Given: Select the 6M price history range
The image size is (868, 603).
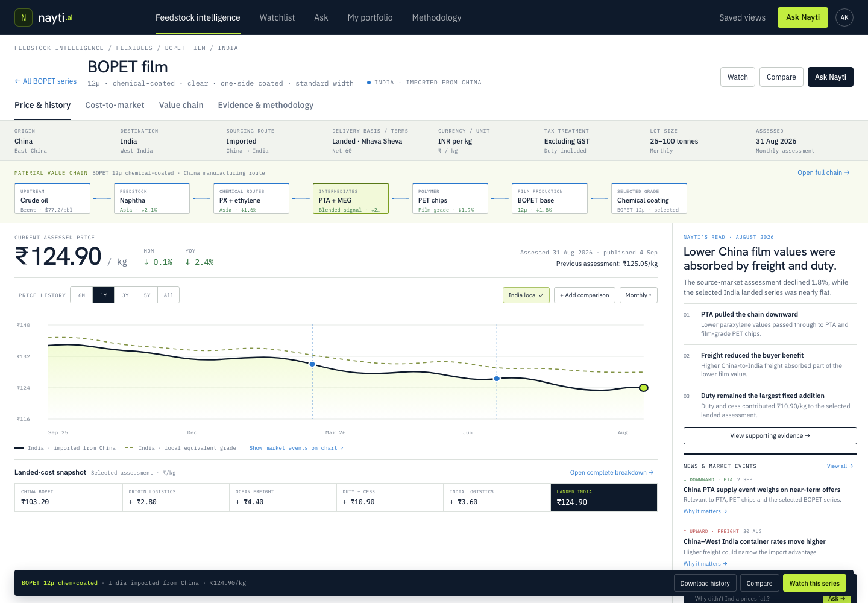Looking at the screenshot, I should [81, 295].
